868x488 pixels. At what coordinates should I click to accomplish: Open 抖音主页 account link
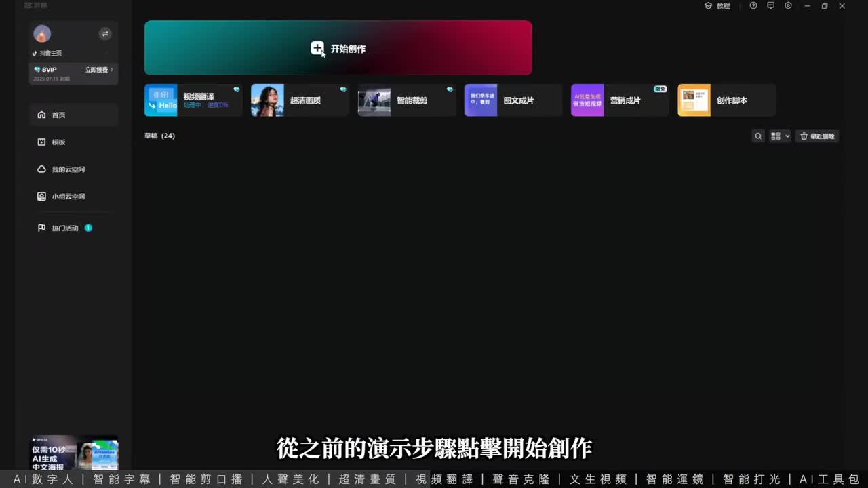[47, 53]
